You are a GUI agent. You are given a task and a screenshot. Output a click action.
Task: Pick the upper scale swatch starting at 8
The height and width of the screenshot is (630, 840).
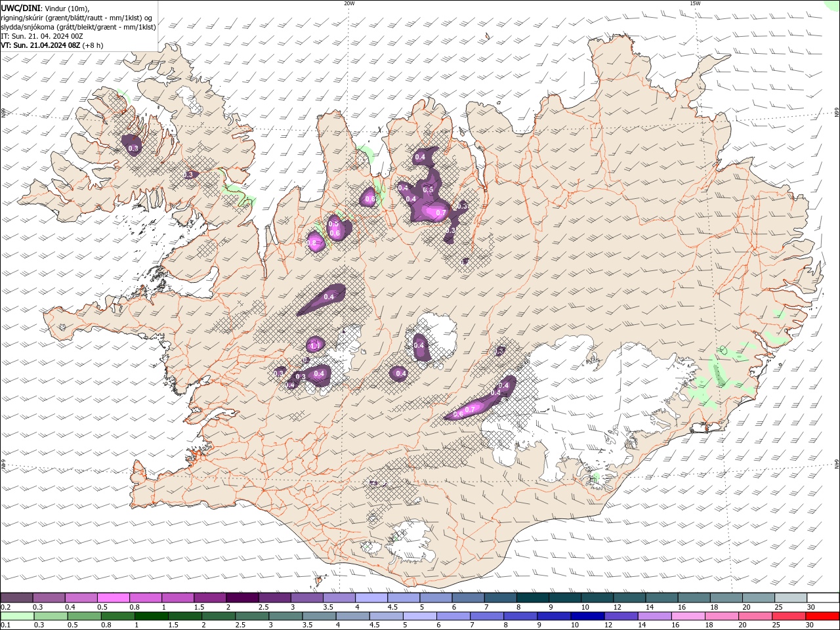click(533, 598)
